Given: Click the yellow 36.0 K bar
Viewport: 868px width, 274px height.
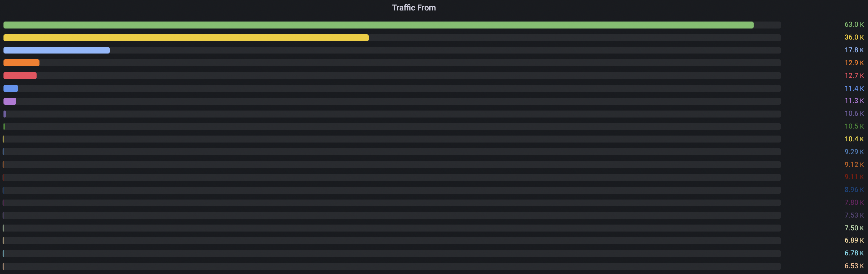Looking at the screenshot, I should pyautogui.click(x=186, y=38).
